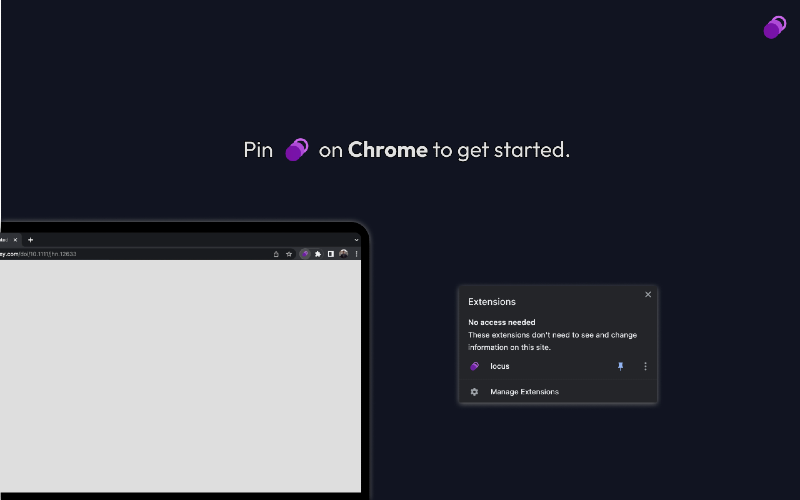Click the purple locus icon in the headline
The height and width of the screenshot is (500, 800).
tap(296, 149)
